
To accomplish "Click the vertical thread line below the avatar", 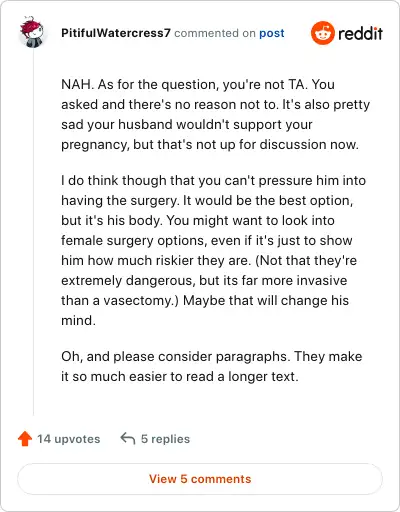I will click(33, 232).
